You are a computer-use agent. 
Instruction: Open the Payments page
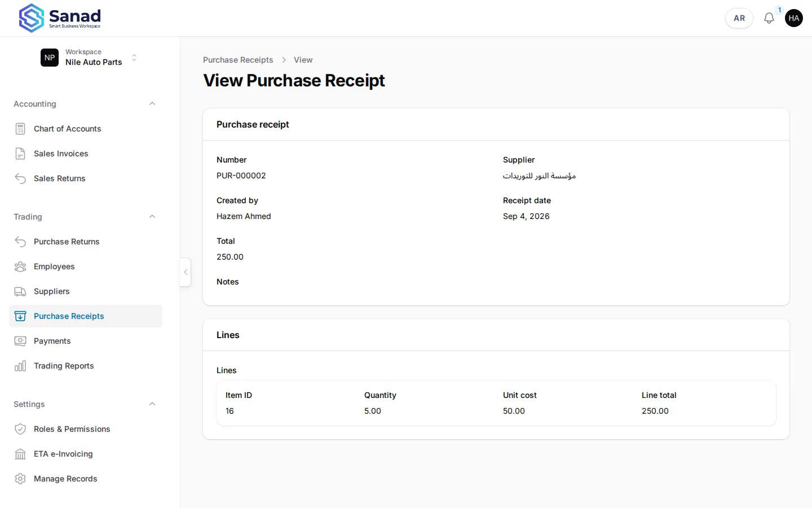click(86, 341)
